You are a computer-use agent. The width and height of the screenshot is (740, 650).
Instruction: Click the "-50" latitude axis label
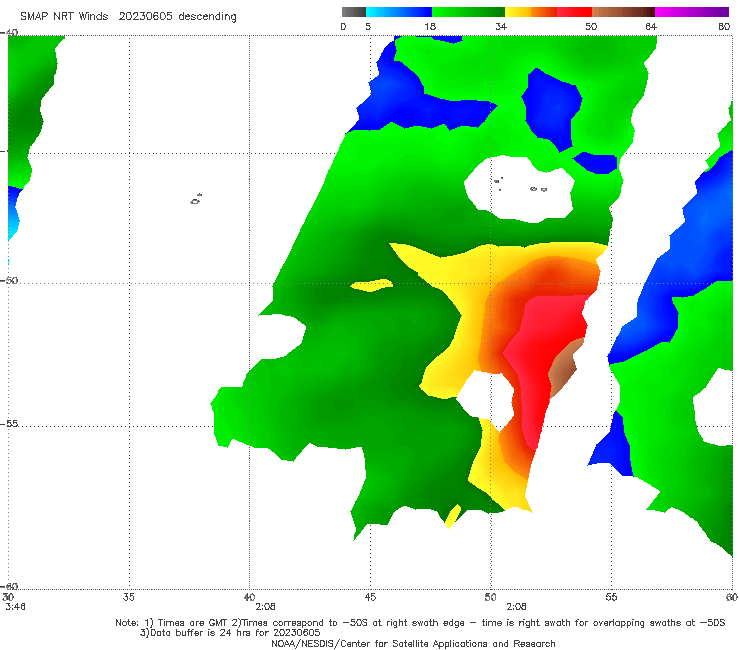[x=9, y=281]
